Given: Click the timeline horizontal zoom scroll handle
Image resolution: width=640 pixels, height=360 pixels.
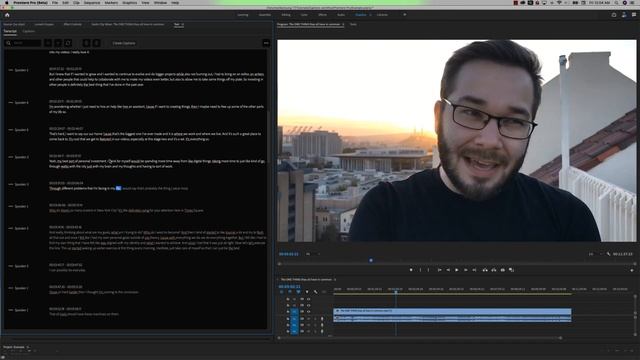Looking at the screenshot, I should coord(560,338).
